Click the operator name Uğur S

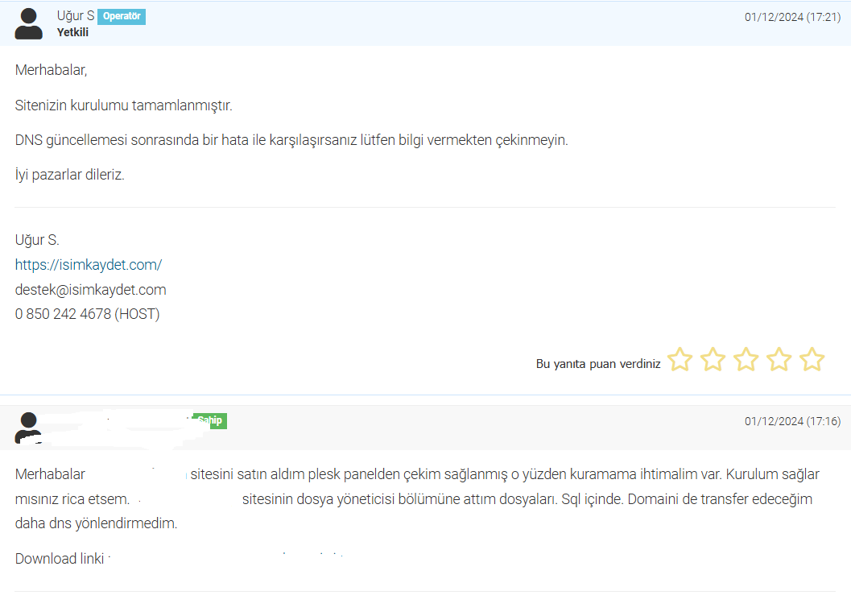coord(76,16)
